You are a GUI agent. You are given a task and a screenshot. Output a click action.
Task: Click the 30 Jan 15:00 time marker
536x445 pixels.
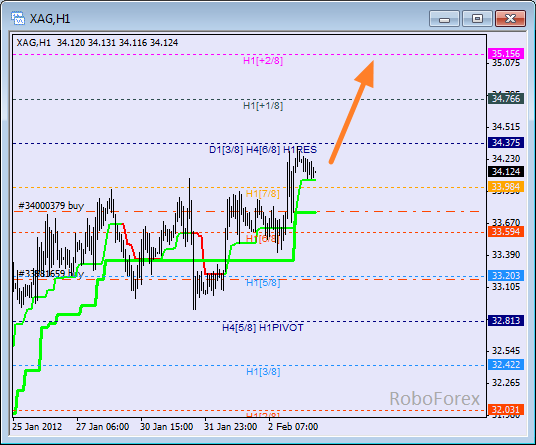[x=166, y=427]
